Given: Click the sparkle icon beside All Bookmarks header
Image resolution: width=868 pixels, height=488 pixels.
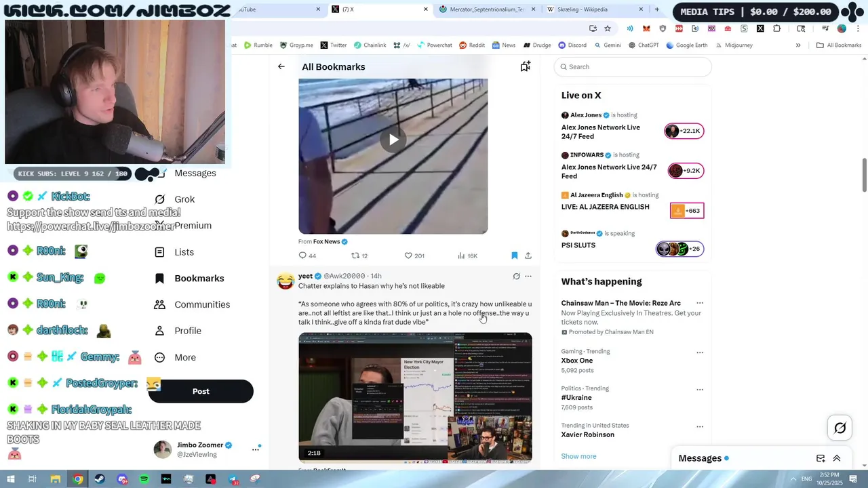Looking at the screenshot, I should click(525, 66).
